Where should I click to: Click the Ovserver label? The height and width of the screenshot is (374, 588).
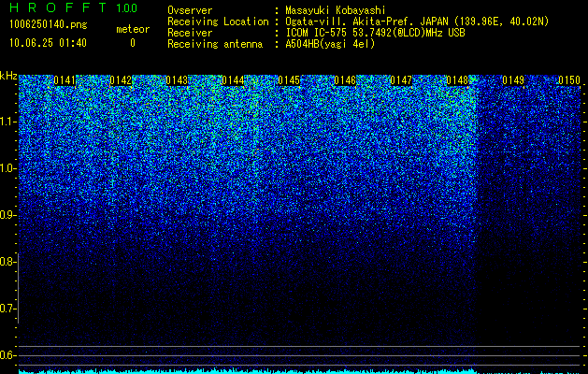tap(190, 10)
